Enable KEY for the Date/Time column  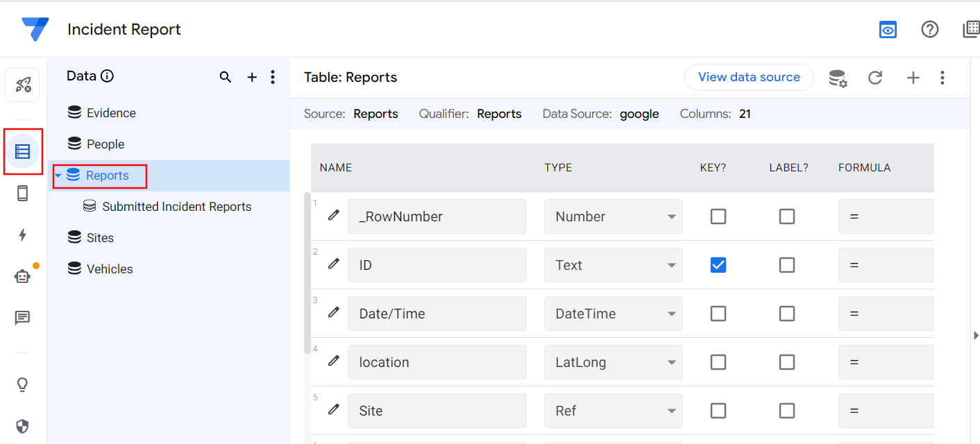[x=718, y=313]
